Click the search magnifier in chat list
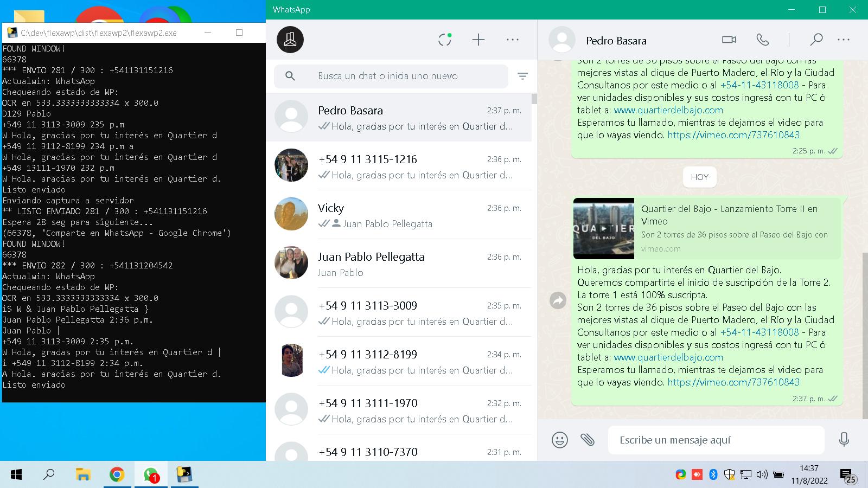This screenshot has height=488, width=868. [x=290, y=76]
